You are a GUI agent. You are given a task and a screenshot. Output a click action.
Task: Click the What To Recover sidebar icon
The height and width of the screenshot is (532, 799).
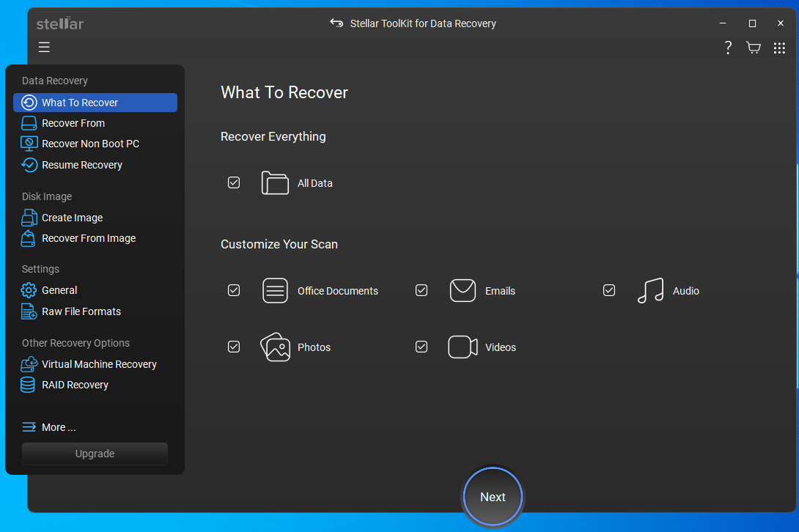point(29,103)
